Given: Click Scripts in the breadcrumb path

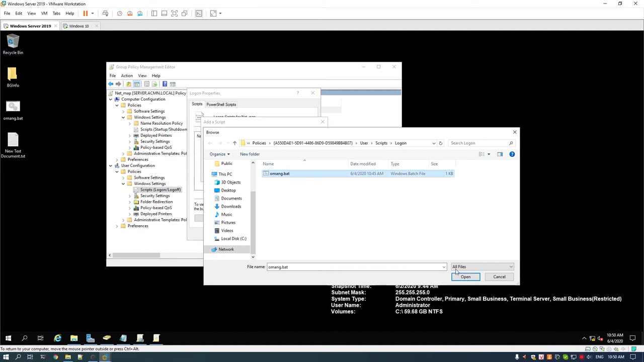Looking at the screenshot, I should coord(381,143).
